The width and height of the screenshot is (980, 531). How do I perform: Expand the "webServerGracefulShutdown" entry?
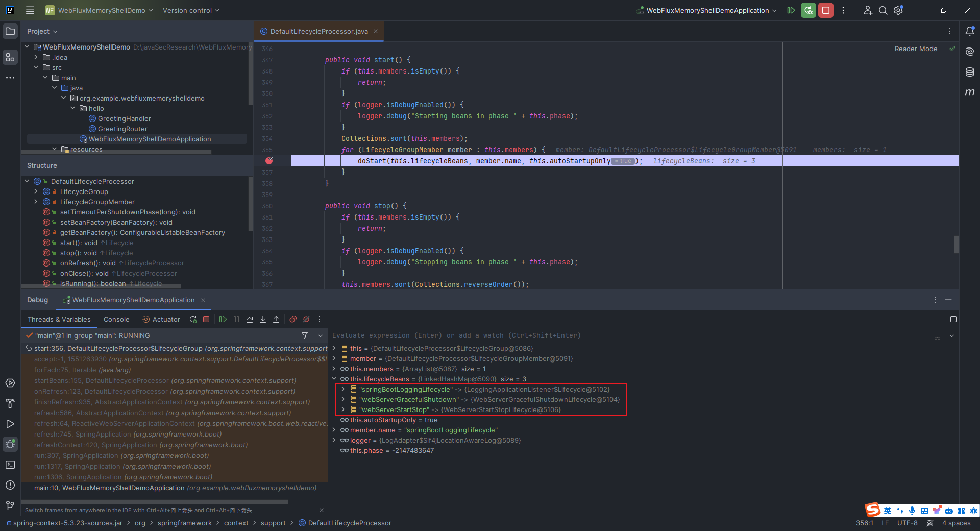(343, 399)
